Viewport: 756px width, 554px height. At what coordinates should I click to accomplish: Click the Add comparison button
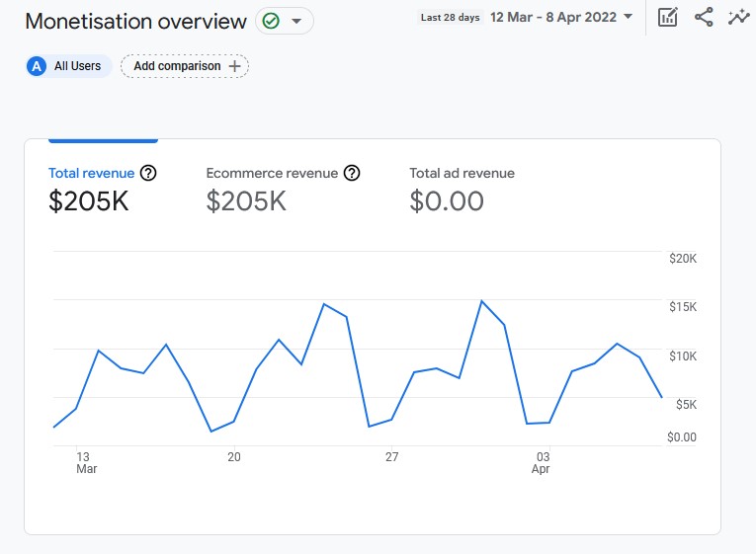(x=185, y=66)
